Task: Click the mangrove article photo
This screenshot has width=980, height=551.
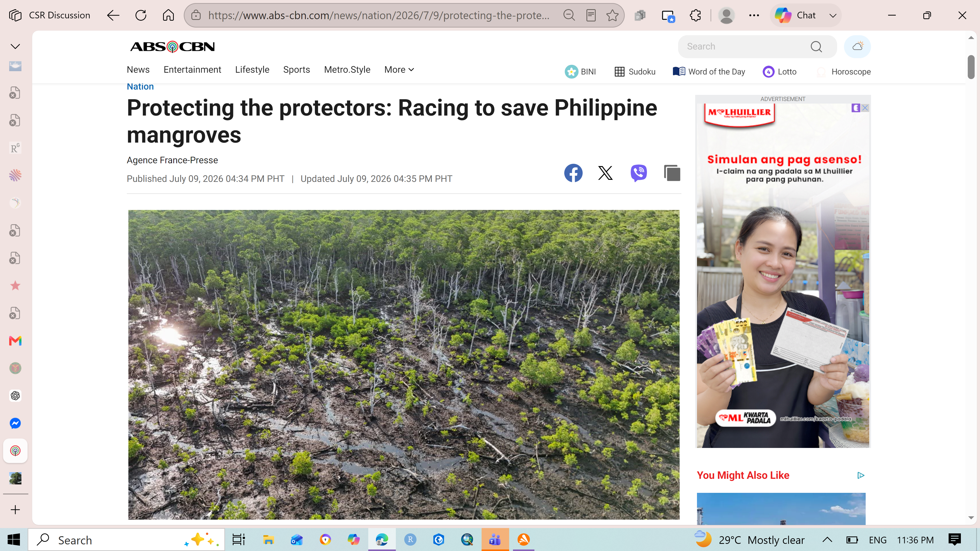Action: [404, 365]
